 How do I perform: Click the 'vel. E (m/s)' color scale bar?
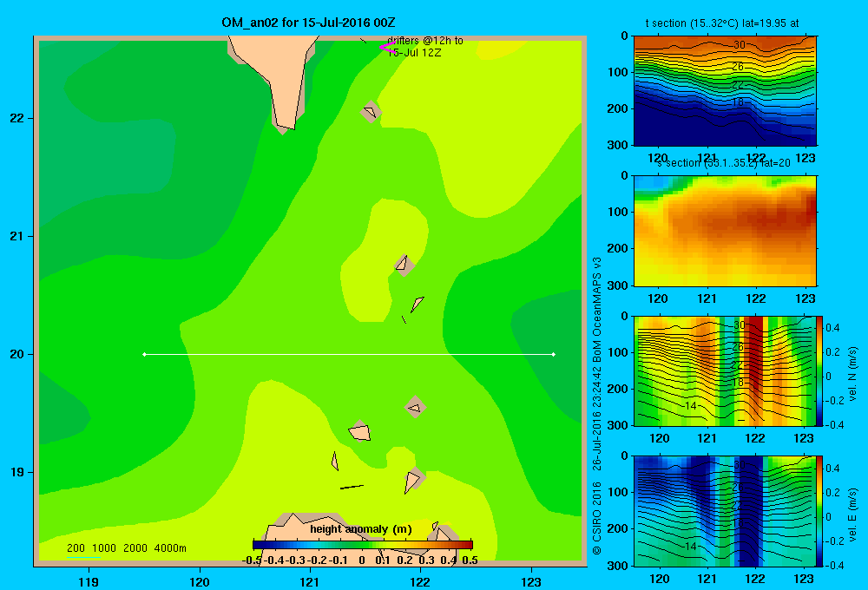click(819, 511)
